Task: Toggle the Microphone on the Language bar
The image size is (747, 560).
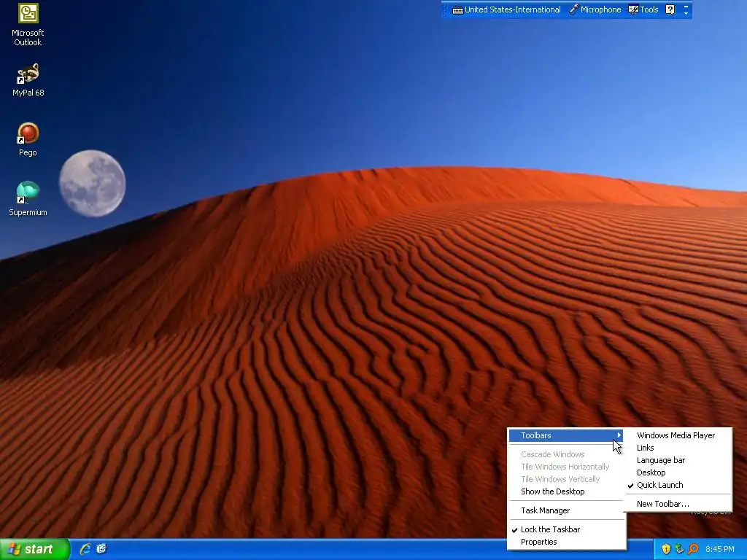Action: click(x=595, y=9)
